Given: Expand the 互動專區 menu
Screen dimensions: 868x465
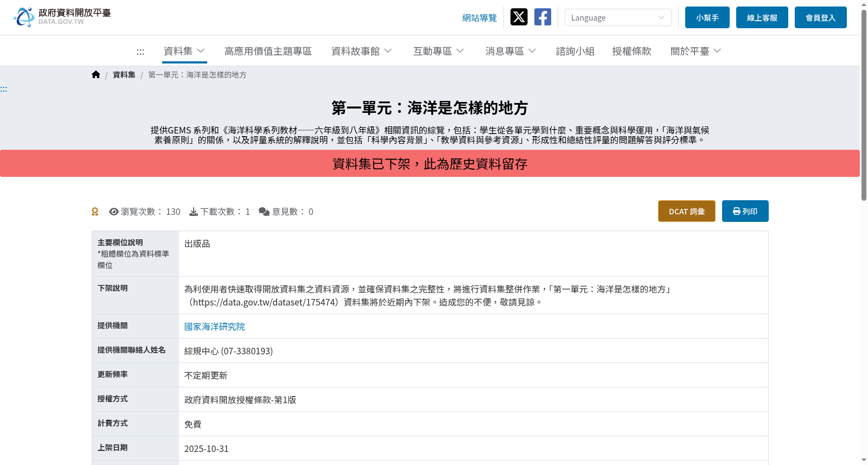Looking at the screenshot, I should (x=438, y=51).
